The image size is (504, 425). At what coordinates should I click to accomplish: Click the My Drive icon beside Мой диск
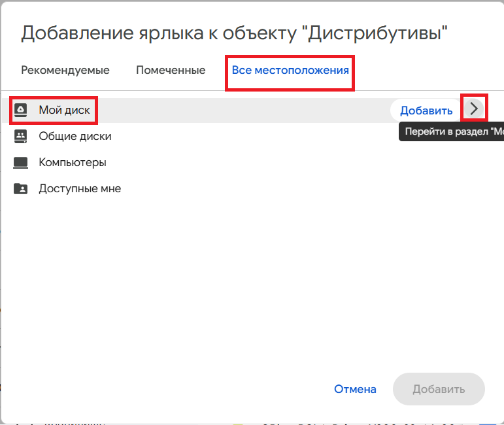click(x=21, y=110)
